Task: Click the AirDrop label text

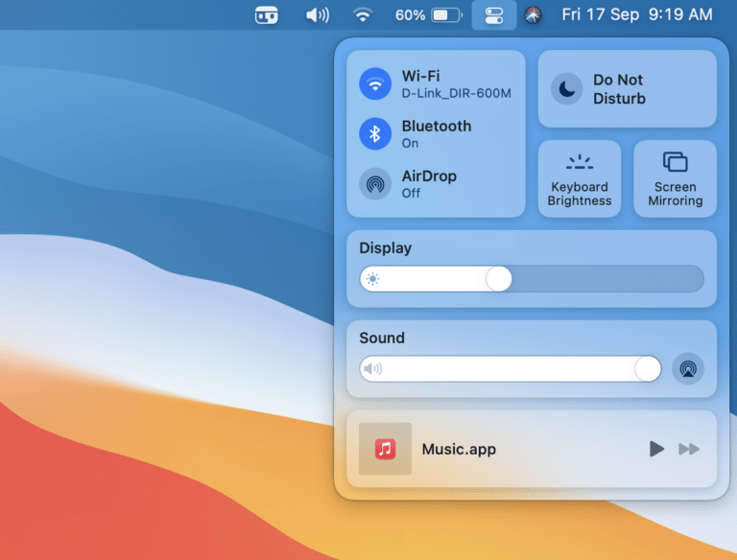Action: pyautogui.click(x=429, y=176)
